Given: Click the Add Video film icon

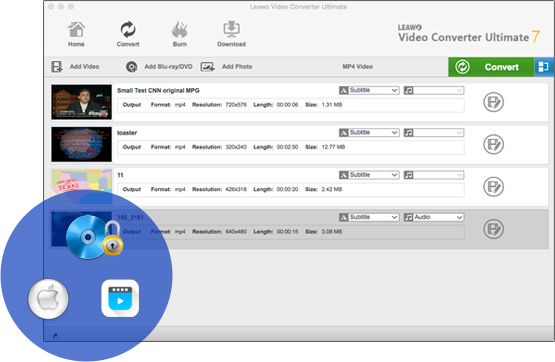Looking at the screenshot, I should point(57,67).
